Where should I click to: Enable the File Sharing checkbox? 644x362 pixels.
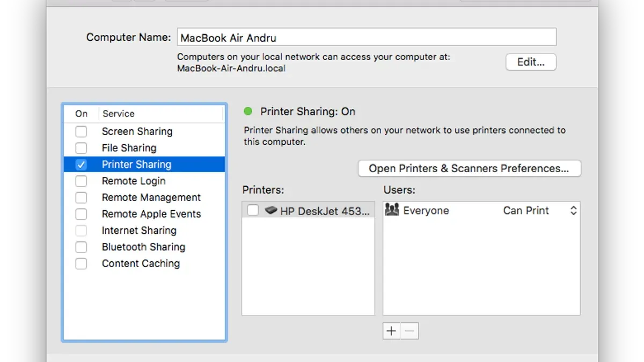pos(81,148)
